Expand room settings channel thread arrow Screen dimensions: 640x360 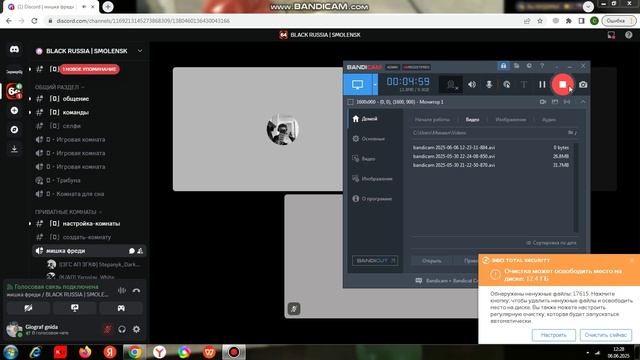click(30, 224)
